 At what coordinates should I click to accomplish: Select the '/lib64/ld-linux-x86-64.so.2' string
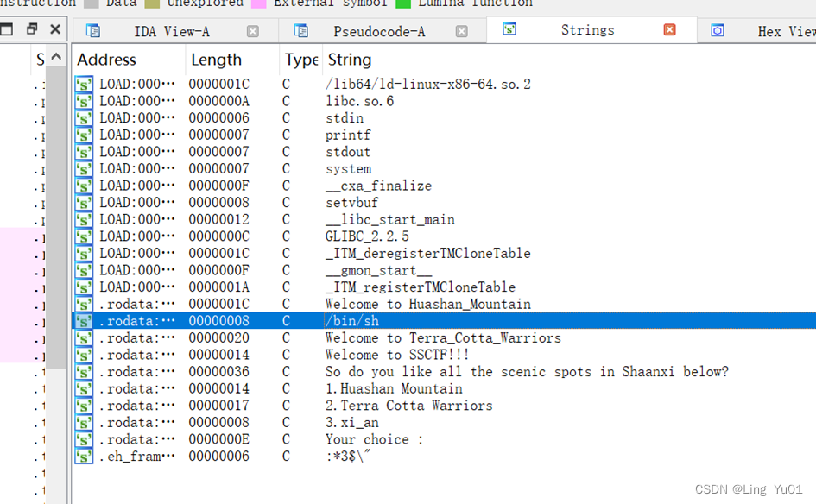click(x=428, y=85)
